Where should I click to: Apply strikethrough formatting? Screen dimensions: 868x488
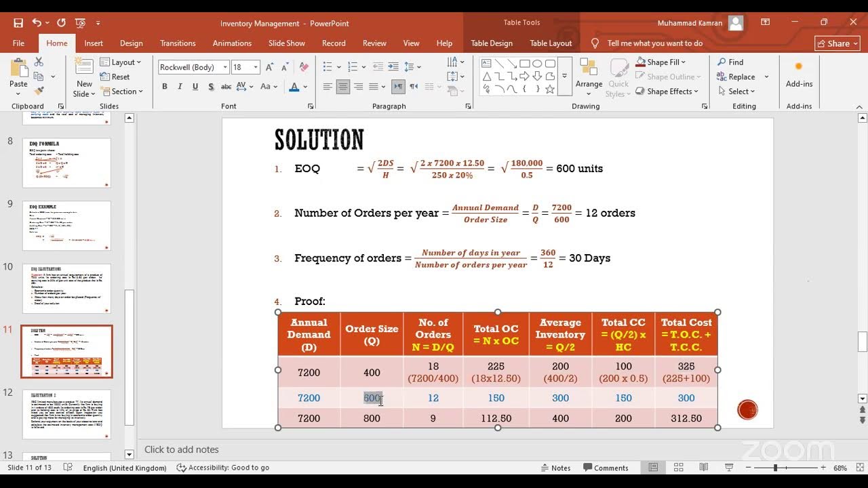[226, 87]
